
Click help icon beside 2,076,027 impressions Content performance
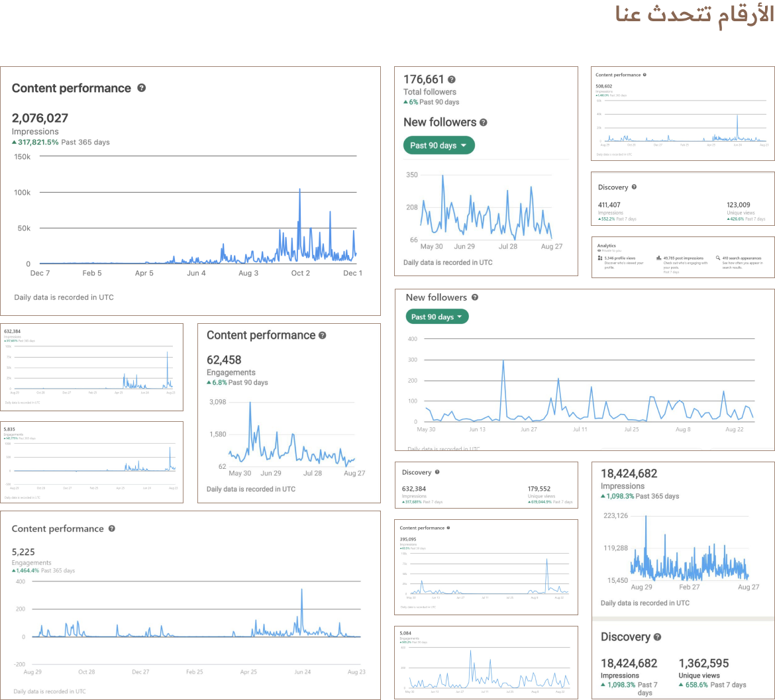pyautogui.click(x=141, y=88)
